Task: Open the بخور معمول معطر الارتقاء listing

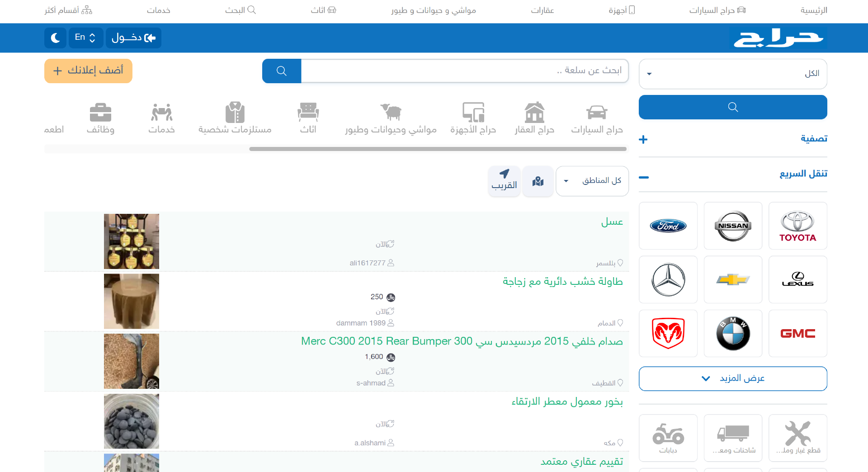Action: 567,401
